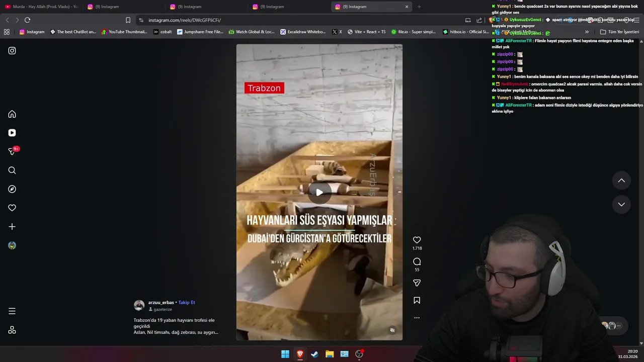
Task: Open the reel's three-dot options
Action: pos(417,318)
